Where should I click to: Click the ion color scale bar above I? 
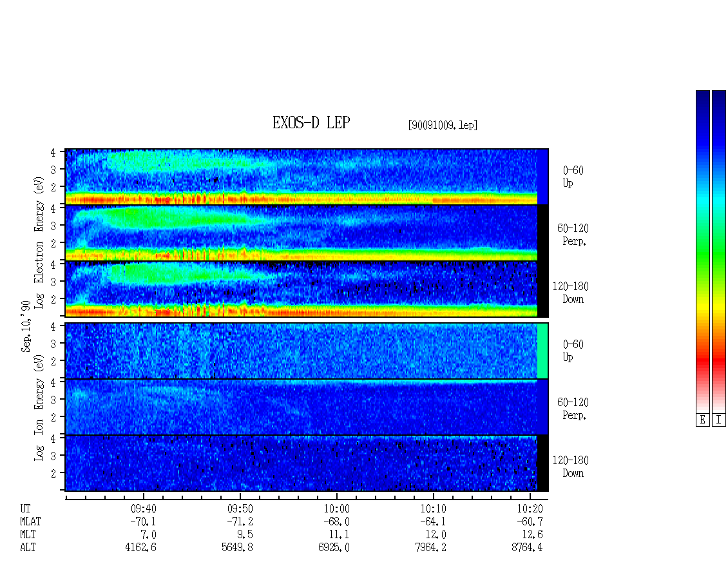point(719,251)
